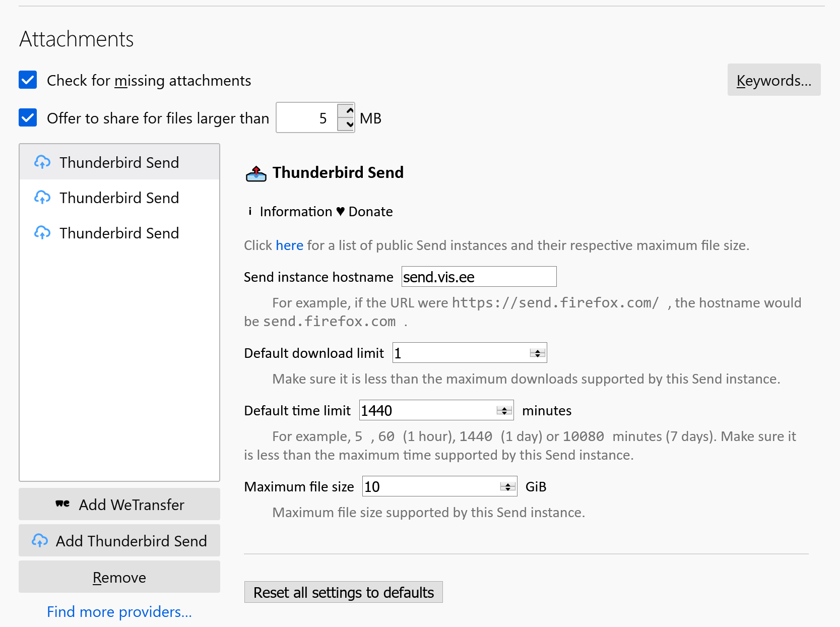This screenshot has height=627, width=840.
Task: Toggle Offer to share for files checkbox
Action: coord(28,117)
